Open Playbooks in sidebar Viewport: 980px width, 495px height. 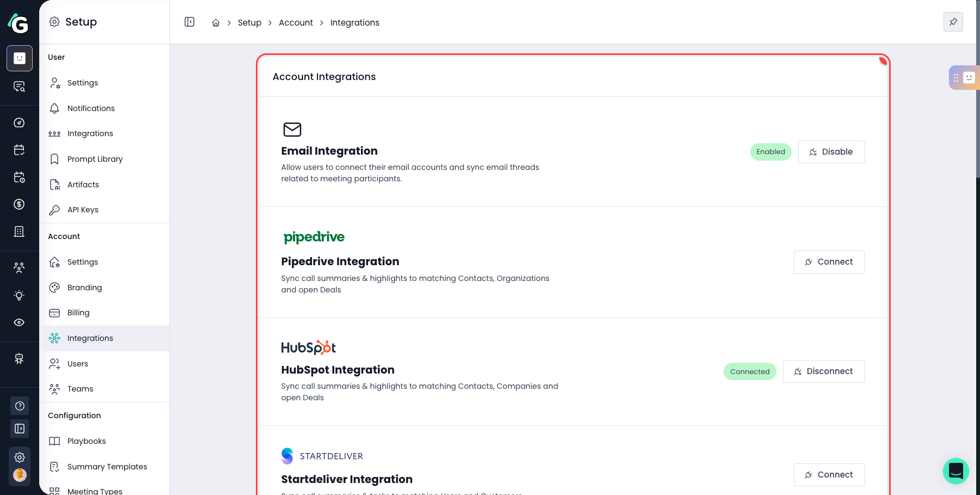[x=105, y=441]
